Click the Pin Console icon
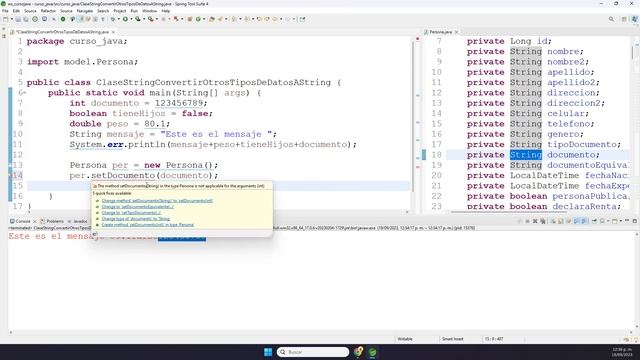 pos(594,221)
